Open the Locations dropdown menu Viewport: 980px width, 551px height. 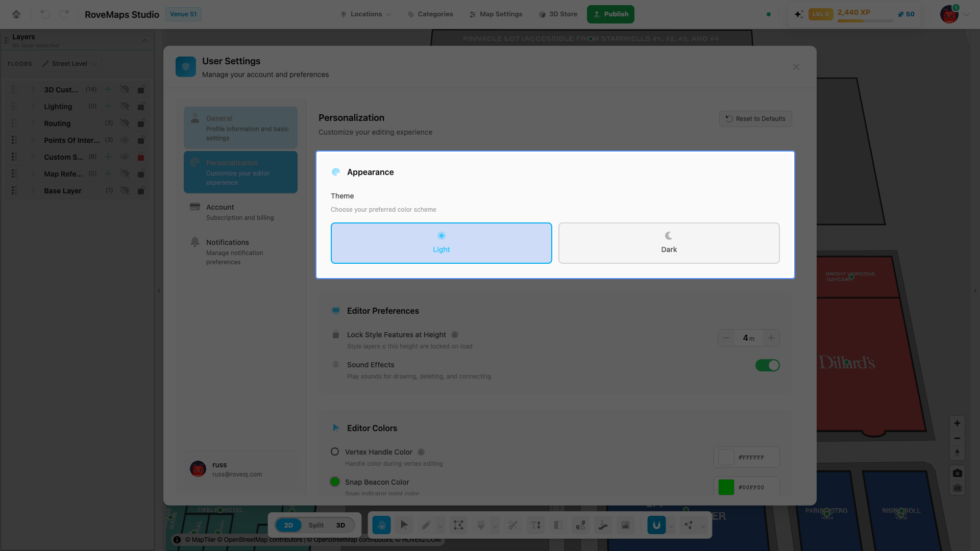point(366,14)
